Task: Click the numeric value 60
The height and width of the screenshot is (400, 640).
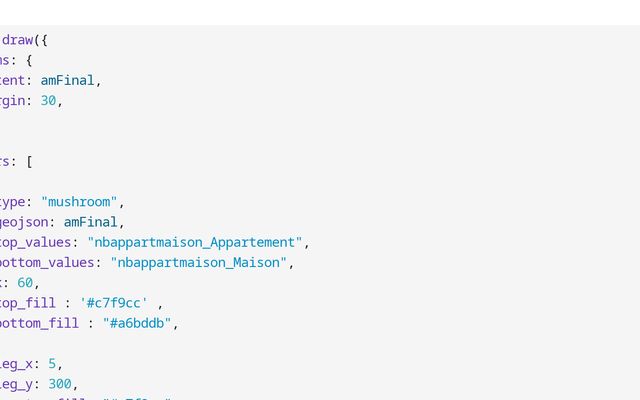Action: 25,283
